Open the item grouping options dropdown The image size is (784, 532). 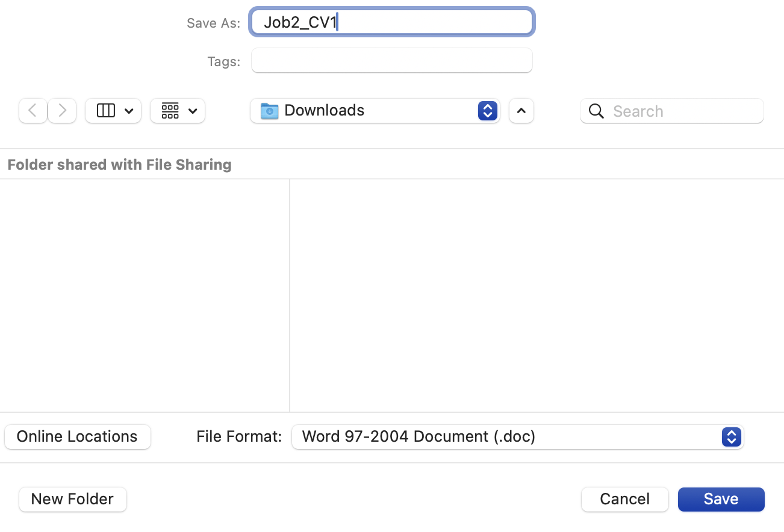tap(178, 111)
